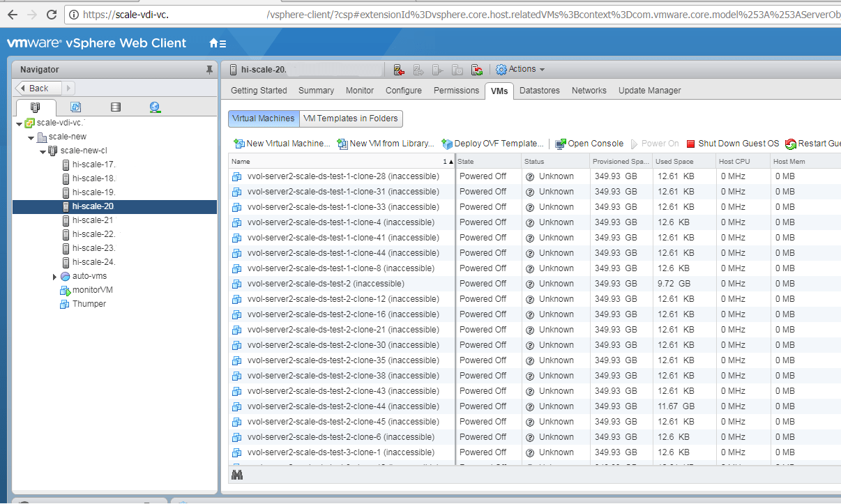Open the Networks tab
The width and height of the screenshot is (841, 504).
(x=589, y=91)
